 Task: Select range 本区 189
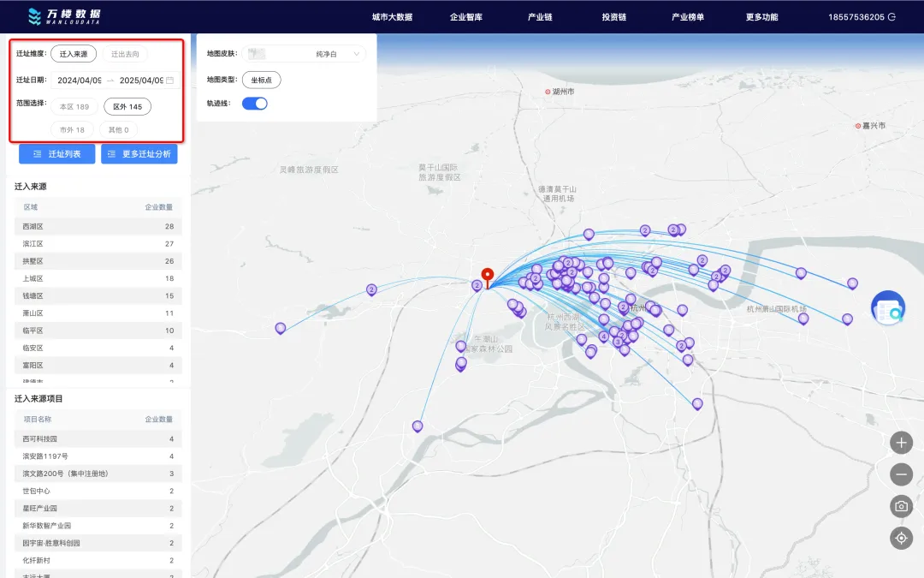[74, 107]
